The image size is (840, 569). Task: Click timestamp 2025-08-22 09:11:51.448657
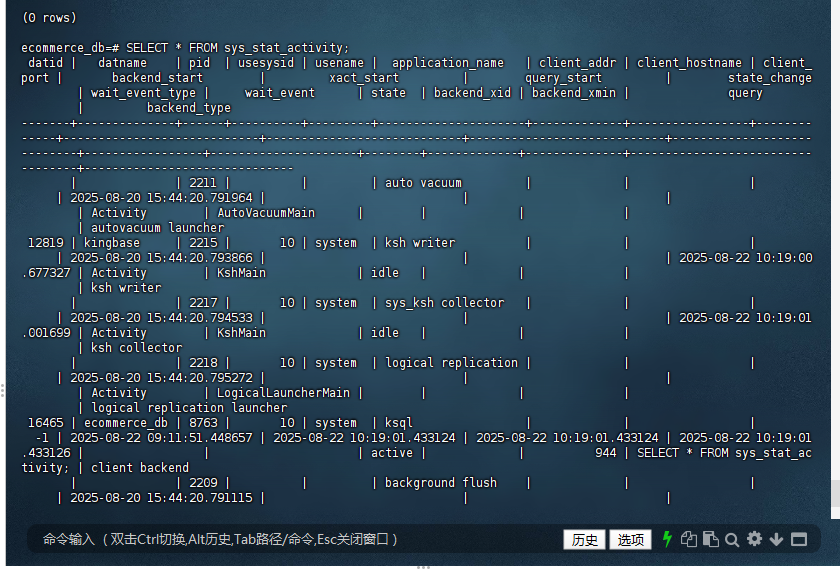[x=161, y=438]
